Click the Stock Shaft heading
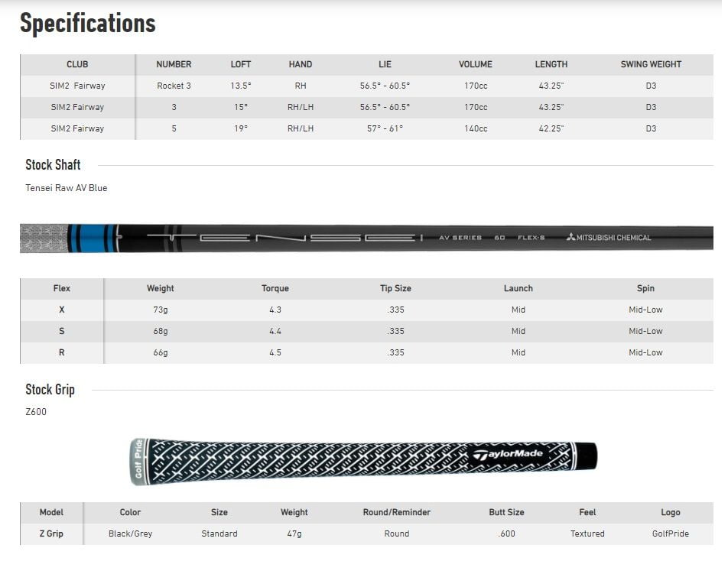This screenshot has width=728, height=587. [x=53, y=165]
